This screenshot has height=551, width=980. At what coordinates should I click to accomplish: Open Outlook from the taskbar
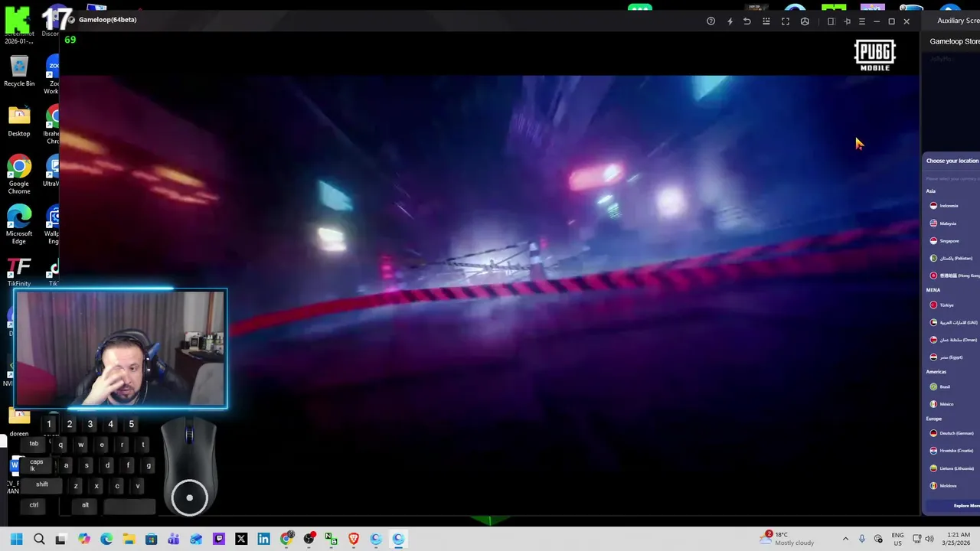196,539
